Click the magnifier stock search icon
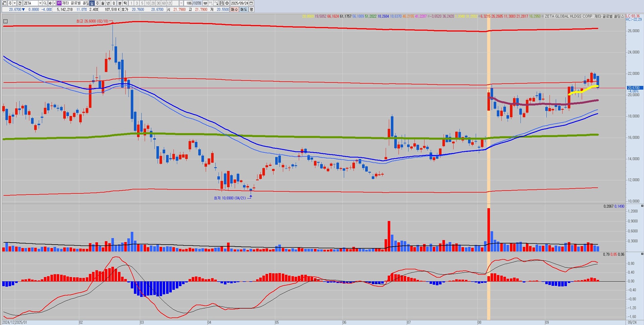This screenshot has height=325, width=644. click(x=45, y=3)
